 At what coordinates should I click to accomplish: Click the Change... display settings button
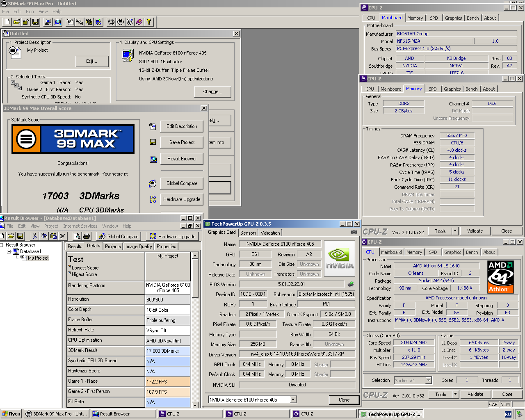212,91
